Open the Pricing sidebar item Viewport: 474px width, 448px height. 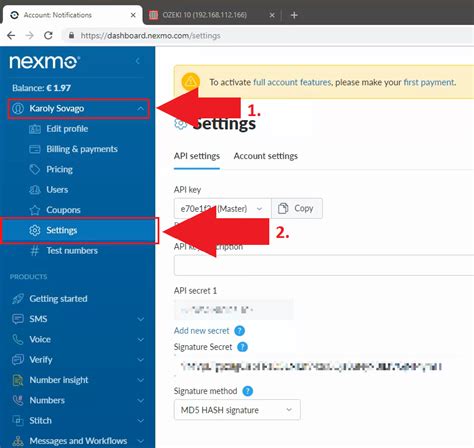[59, 169]
